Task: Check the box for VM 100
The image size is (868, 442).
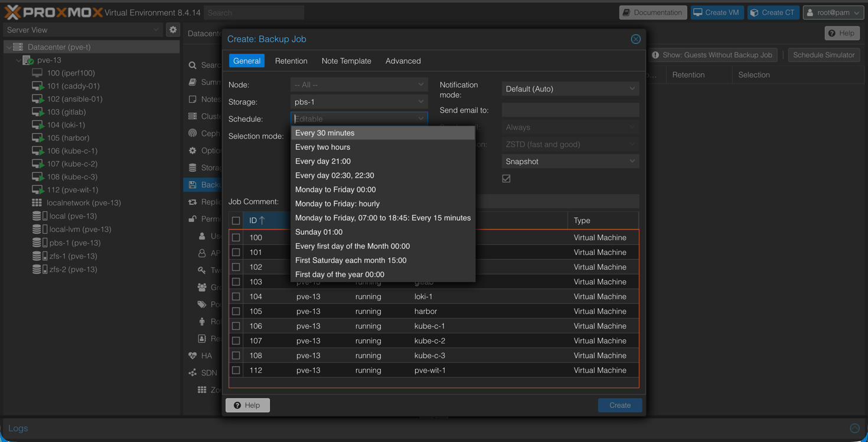Action: click(236, 237)
